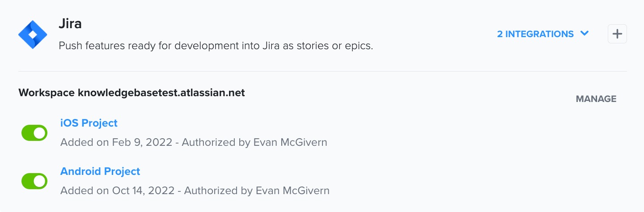Click the Jira description about stories or epics
Viewport: 644px width, 212px height.
tap(216, 46)
